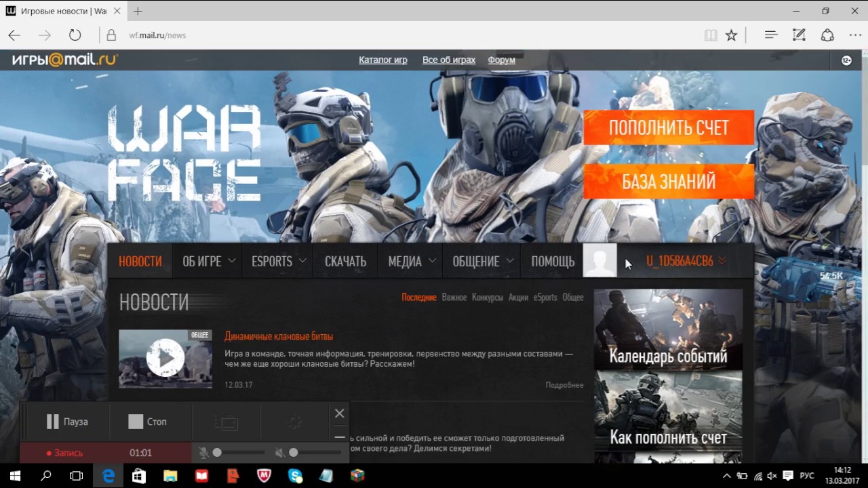Open the Windows Start menu
The image size is (868, 488).
pos(15,476)
